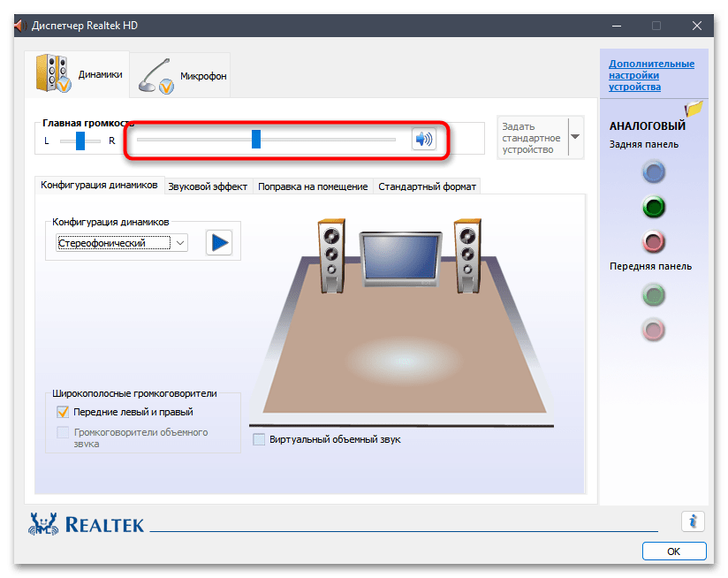
Task: Click the OK button
Action: 674,551
